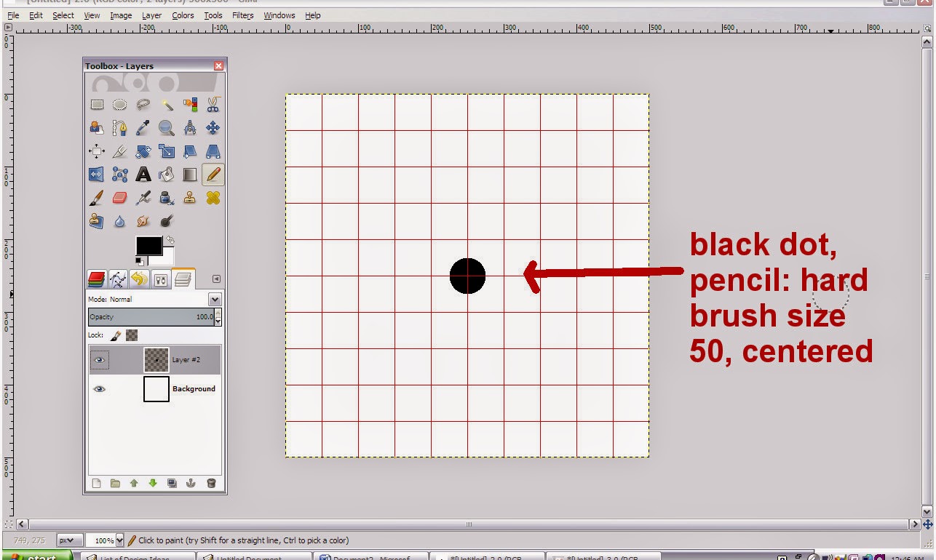Select the Select by Color tool
The height and width of the screenshot is (560, 936).
click(x=190, y=105)
